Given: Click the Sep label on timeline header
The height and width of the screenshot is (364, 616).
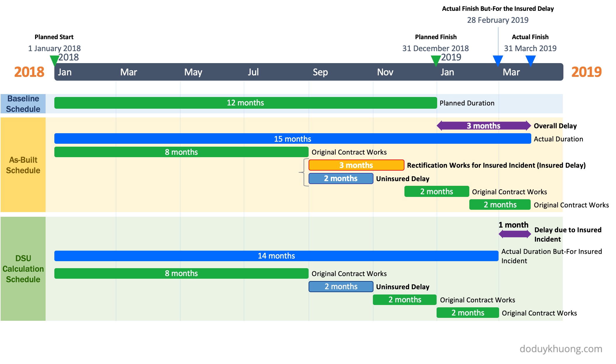Looking at the screenshot, I should [x=320, y=72].
